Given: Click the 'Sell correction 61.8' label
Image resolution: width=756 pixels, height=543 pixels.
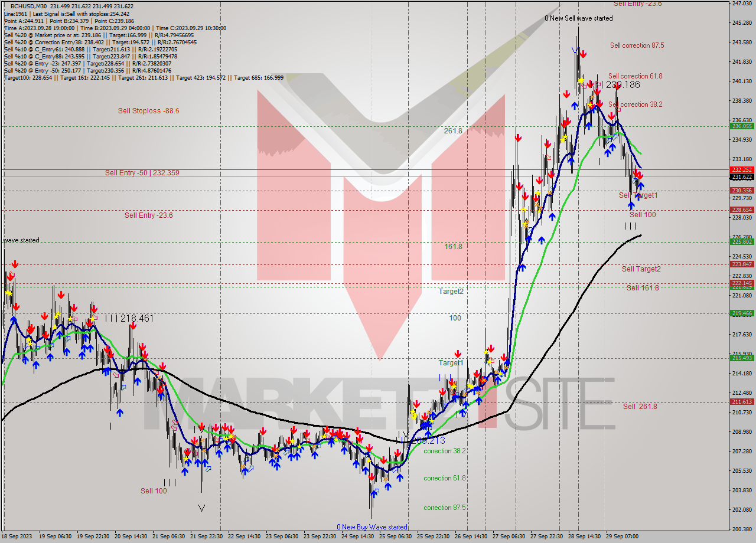Looking at the screenshot, I should pos(635,76).
